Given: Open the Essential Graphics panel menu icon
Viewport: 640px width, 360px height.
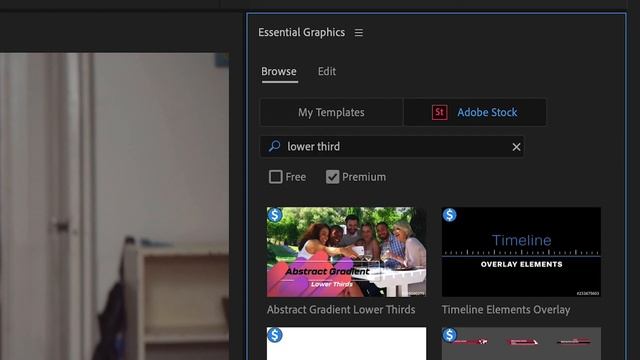Looking at the screenshot, I should tap(359, 33).
